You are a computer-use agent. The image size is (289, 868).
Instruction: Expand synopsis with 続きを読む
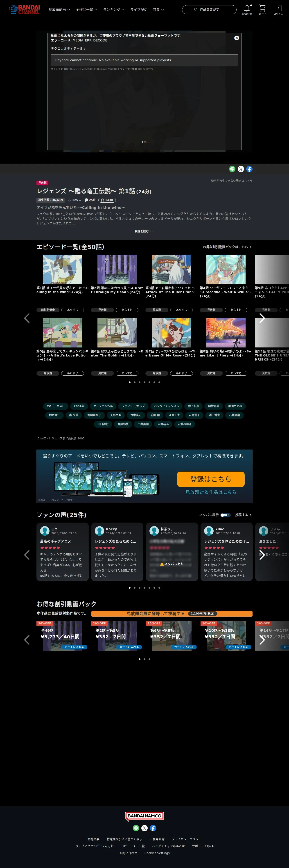click(x=144, y=231)
